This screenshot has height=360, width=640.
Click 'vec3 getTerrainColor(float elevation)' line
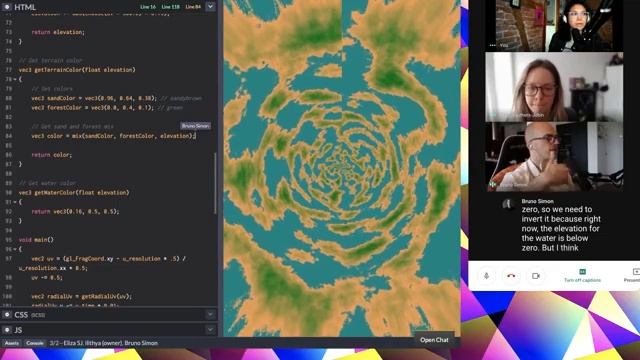click(x=77, y=70)
